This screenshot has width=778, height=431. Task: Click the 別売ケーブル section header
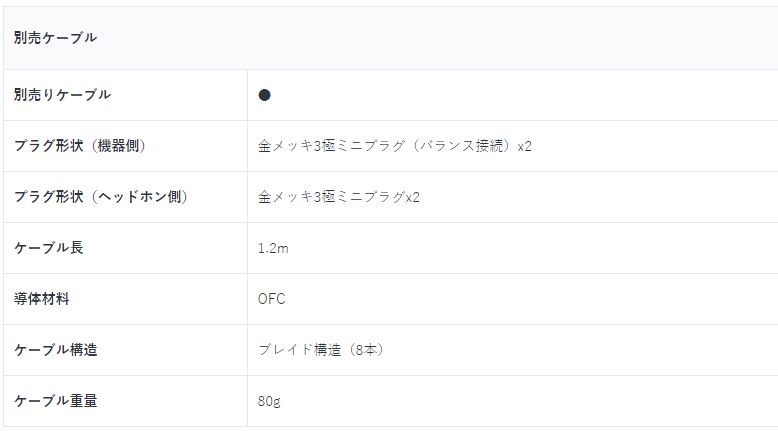pos(55,38)
